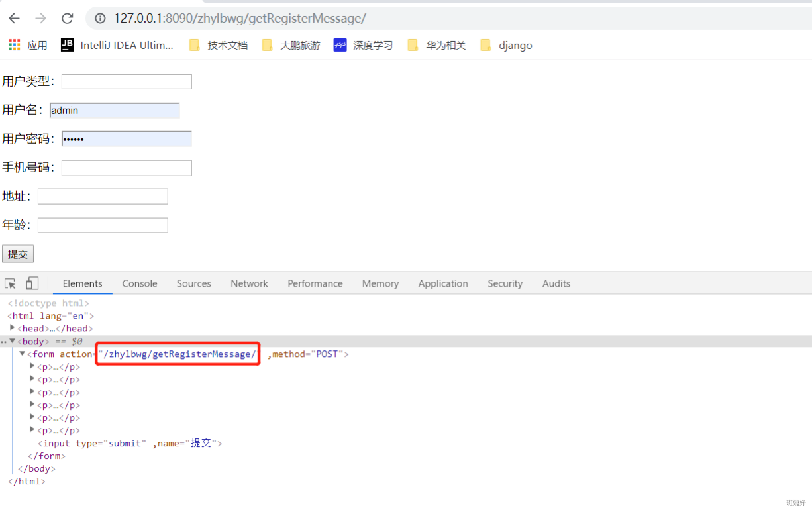Image resolution: width=812 pixels, height=512 pixels.
Task: Click the 用户名 field containing admin
Action: click(115, 111)
